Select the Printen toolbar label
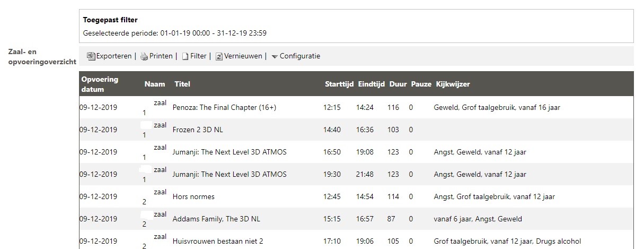 (x=161, y=56)
